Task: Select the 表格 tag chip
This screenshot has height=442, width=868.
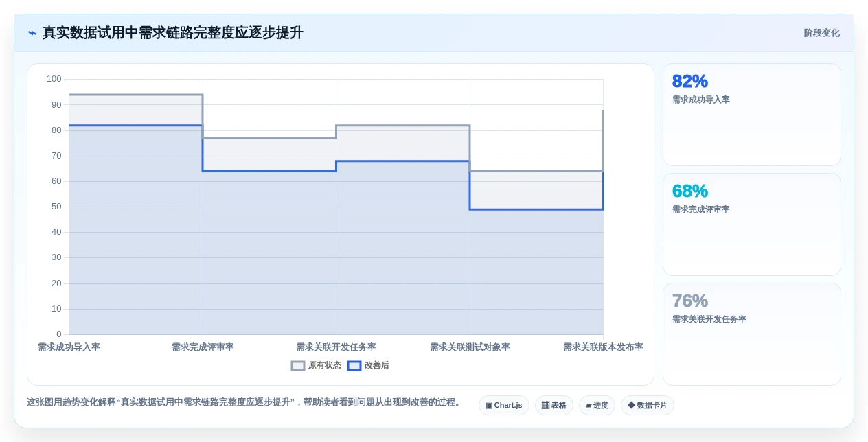Action: [x=554, y=406]
